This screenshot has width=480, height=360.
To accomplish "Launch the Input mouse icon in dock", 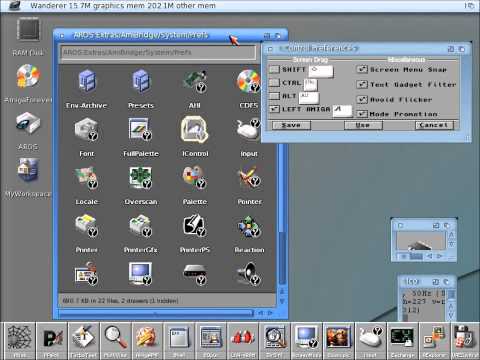I will 370,340.
